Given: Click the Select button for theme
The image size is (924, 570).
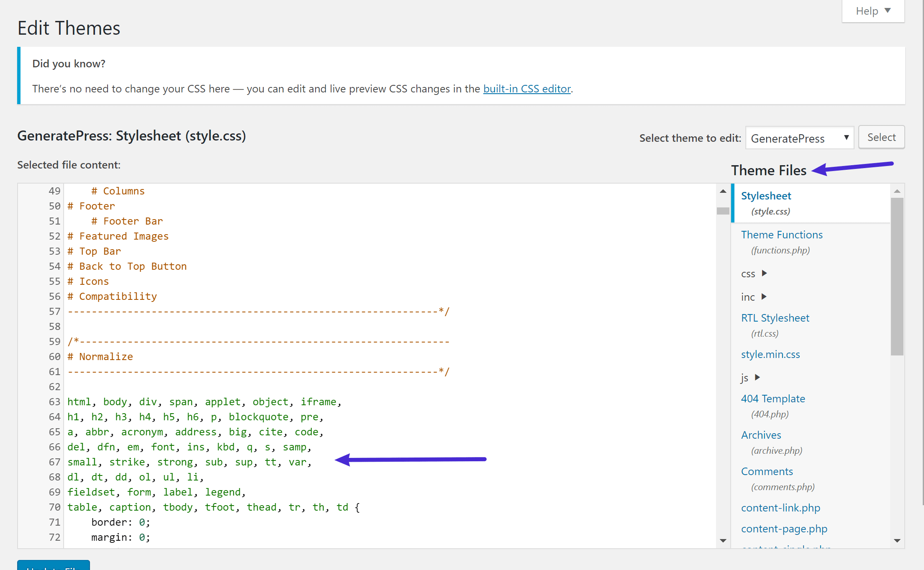Looking at the screenshot, I should click(881, 137).
